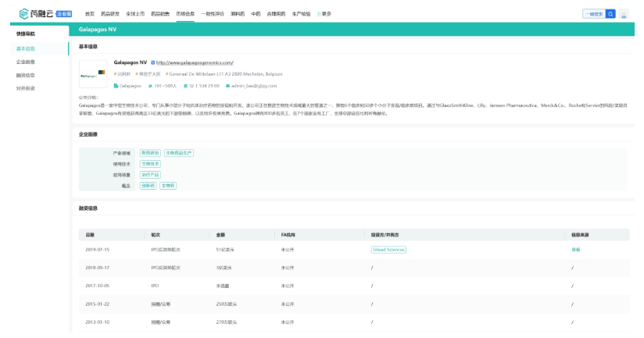Select 对外投资 in the sidebar
644x338 pixels.
26,87
